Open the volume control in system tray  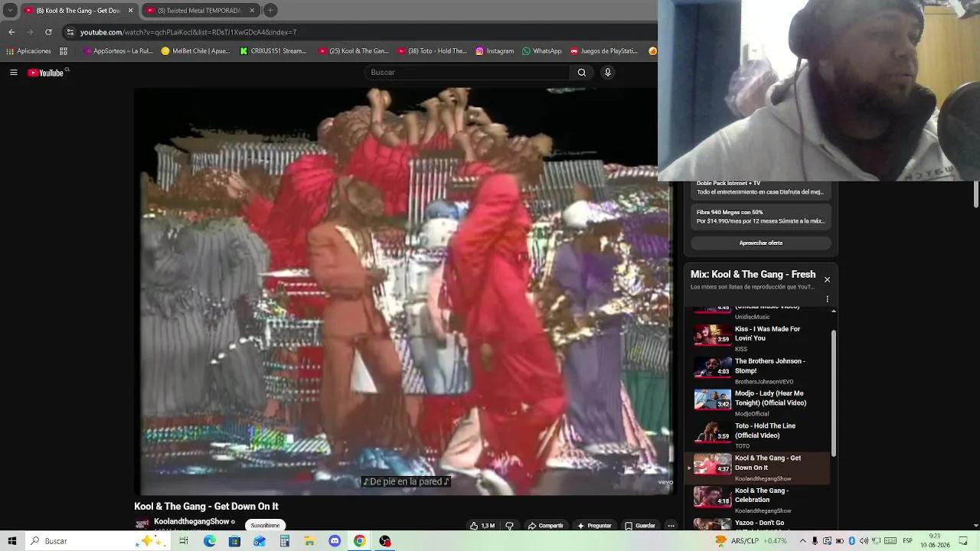point(864,541)
